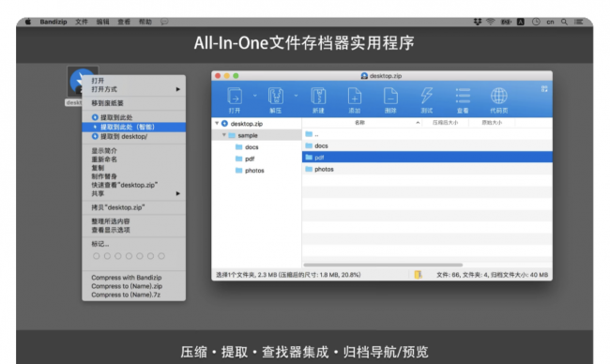This screenshot has height=364, width=610.
Task: Click the 删除 delete file icon
Action: [390, 96]
